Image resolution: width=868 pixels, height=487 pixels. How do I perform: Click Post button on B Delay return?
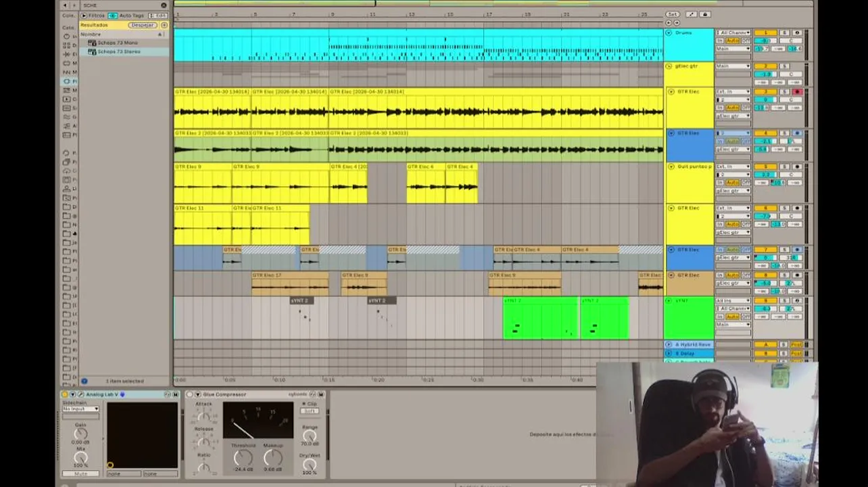[796, 353]
